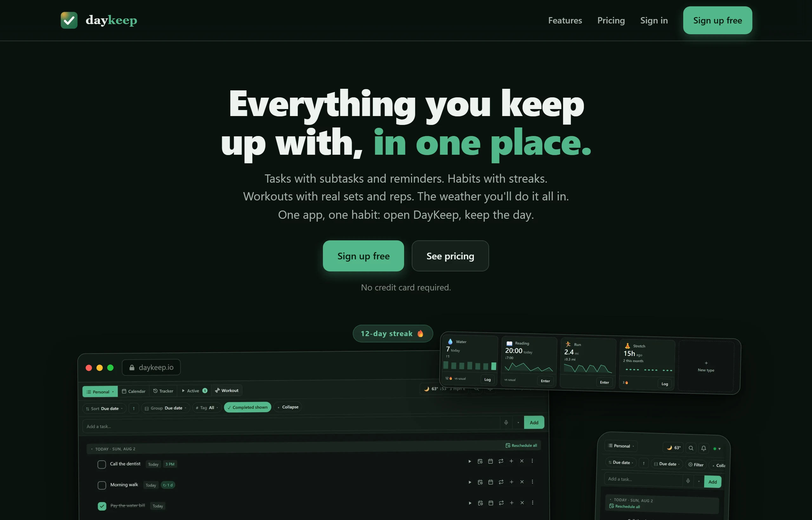812x520 pixels.
Task: Open options arrow beside desktop Add button
Action: coord(518,422)
